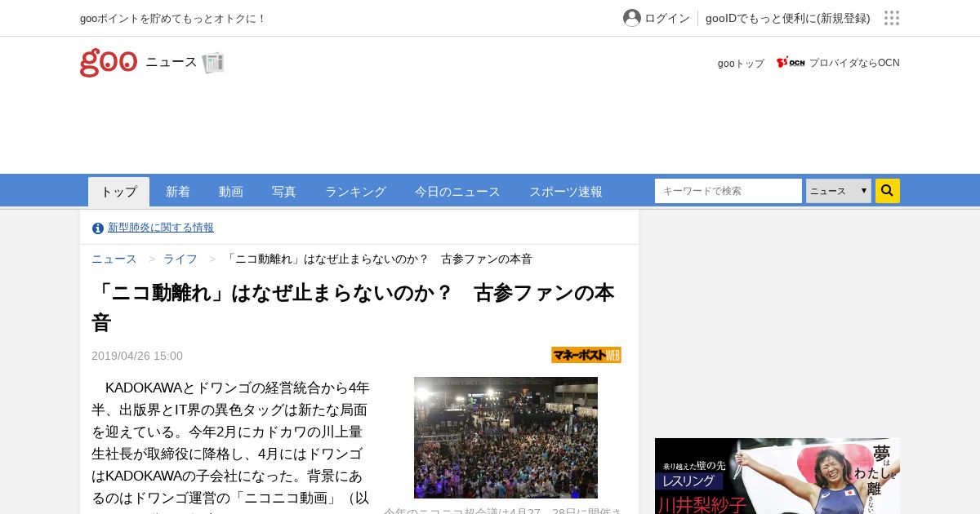This screenshot has width=980, height=514.
Task: Switch to the 新着 tab
Action: click(178, 192)
